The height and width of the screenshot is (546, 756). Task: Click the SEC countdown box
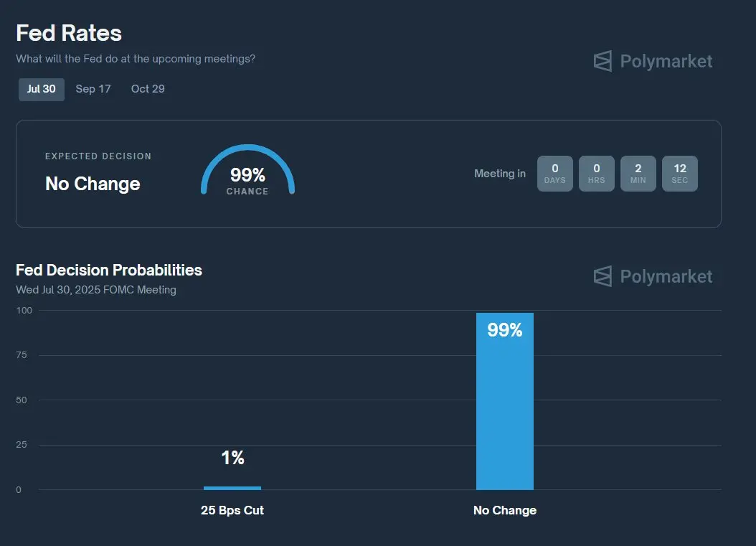click(680, 174)
